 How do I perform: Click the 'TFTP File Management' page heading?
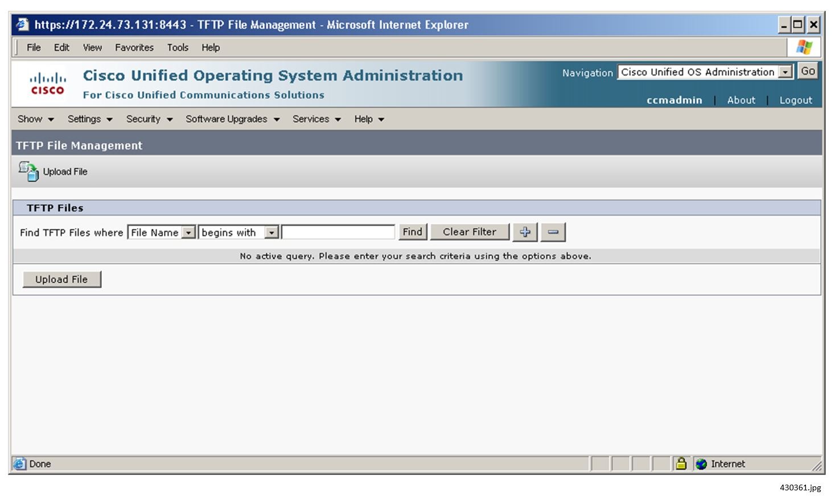[79, 146]
